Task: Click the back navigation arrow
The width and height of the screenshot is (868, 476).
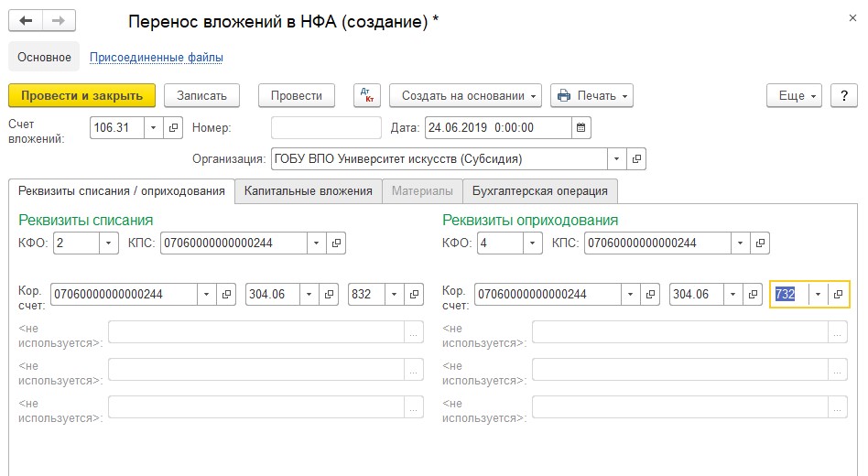Action: click(26, 21)
